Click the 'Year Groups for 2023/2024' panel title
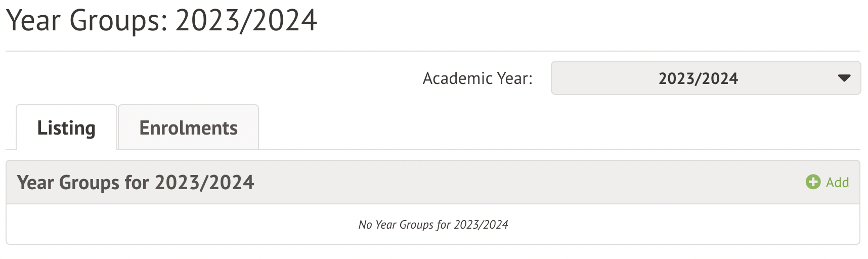This screenshot has height=259, width=868. tap(136, 183)
